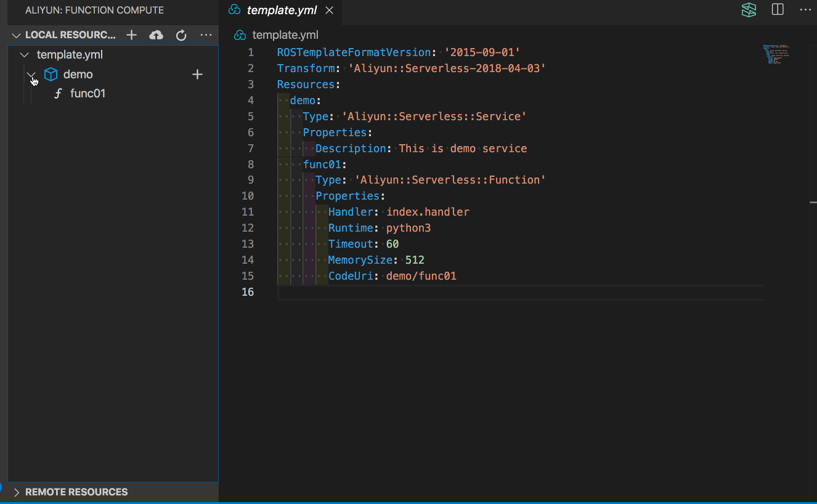Image resolution: width=817 pixels, height=504 pixels.
Task: Collapse the template.yml tree node
Action: 25,55
